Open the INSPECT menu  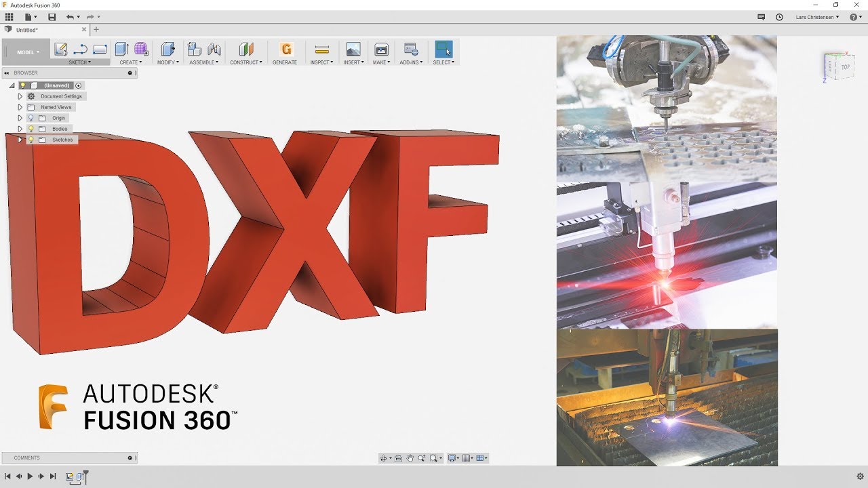coord(321,62)
